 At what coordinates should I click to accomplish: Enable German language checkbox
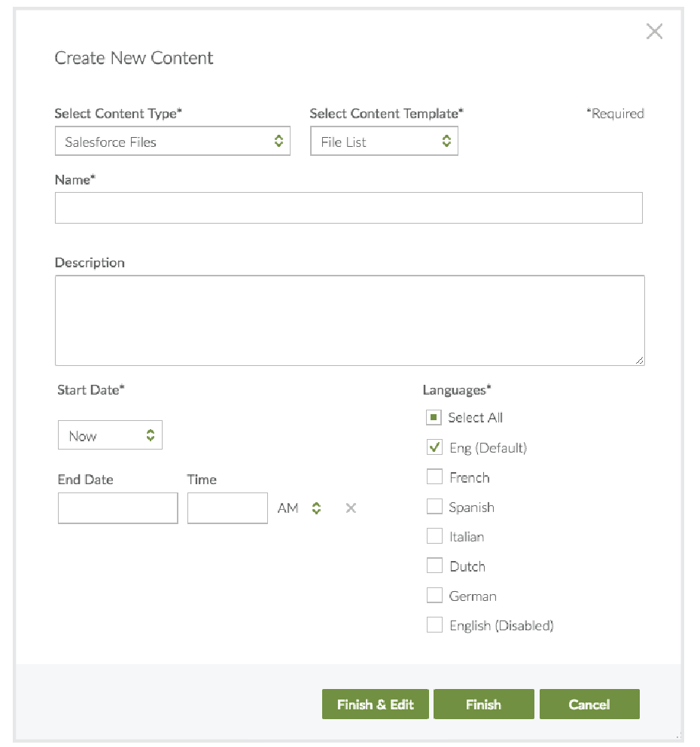tap(434, 596)
